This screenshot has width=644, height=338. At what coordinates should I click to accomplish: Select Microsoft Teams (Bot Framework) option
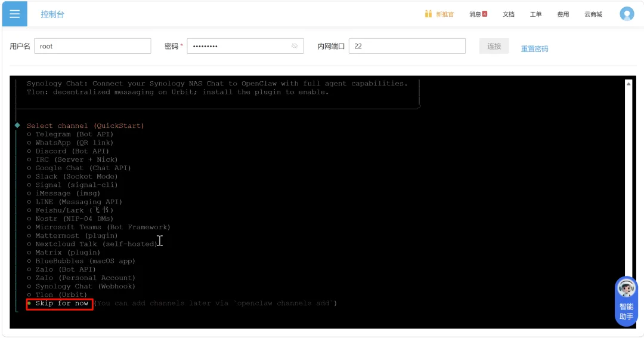[x=98, y=227]
